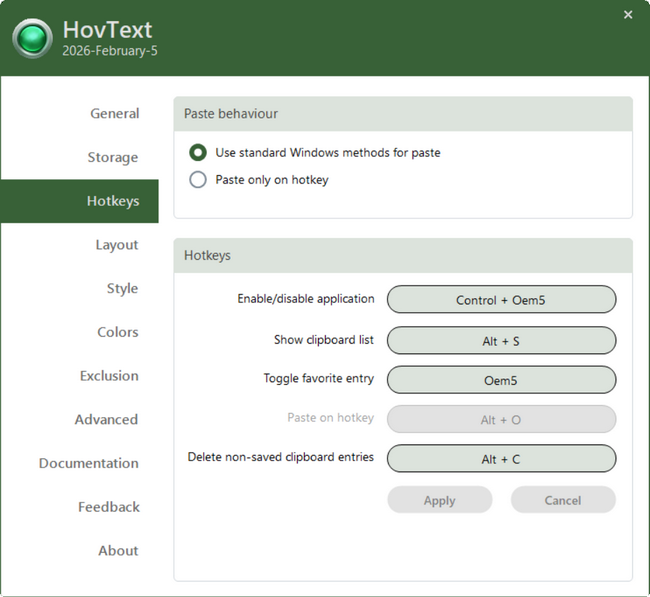Open the About page

click(x=118, y=551)
